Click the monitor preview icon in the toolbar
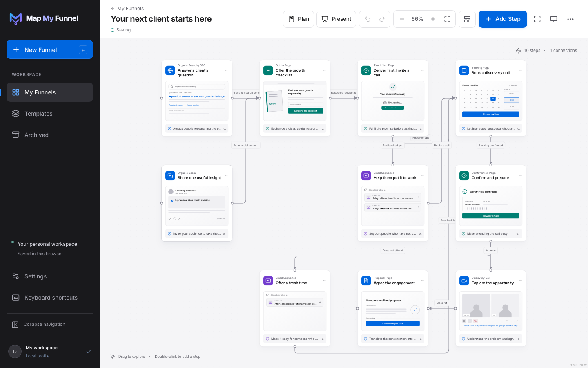Screen dimensions: 588x368 554,19
